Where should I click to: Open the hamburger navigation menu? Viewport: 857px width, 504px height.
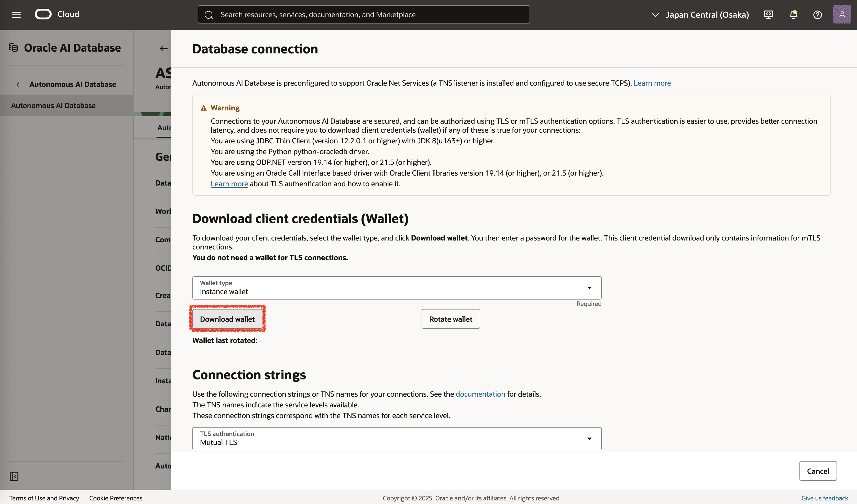click(16, 15)
